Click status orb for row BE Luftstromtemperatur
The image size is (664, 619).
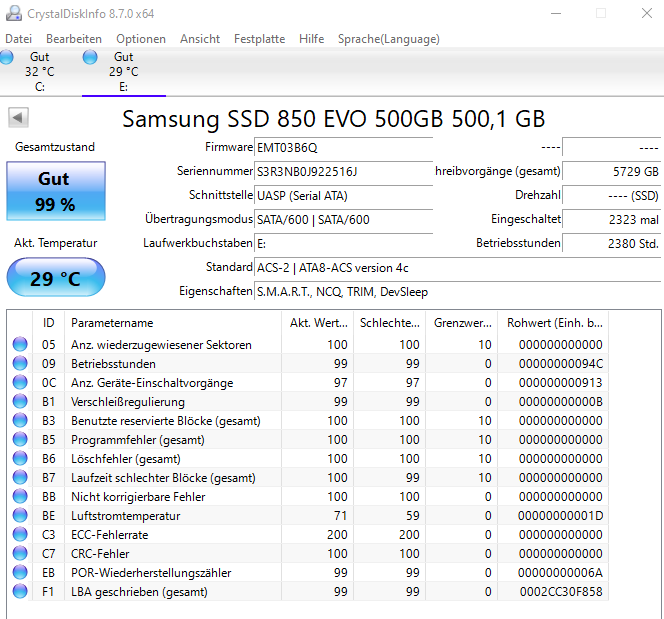20,515
